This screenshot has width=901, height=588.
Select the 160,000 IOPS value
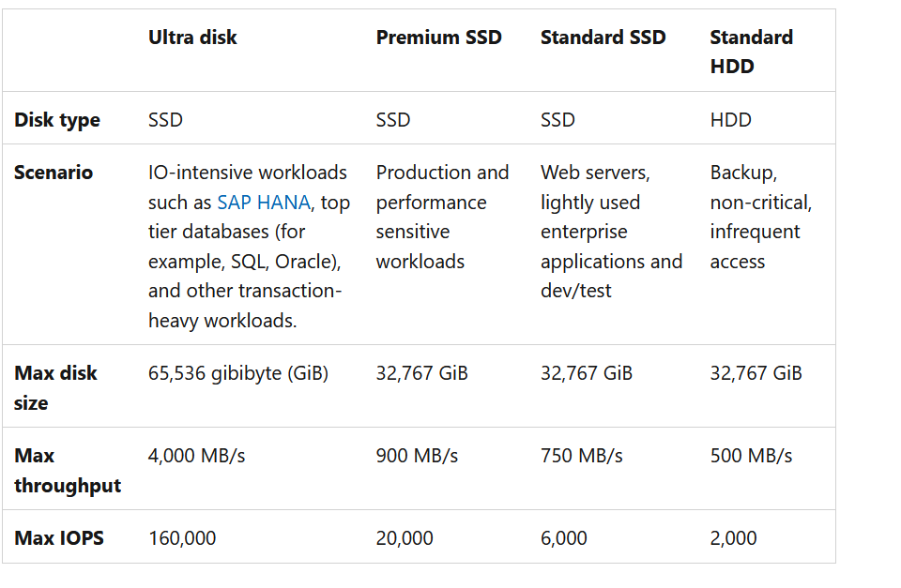click(x=182, y=538)
